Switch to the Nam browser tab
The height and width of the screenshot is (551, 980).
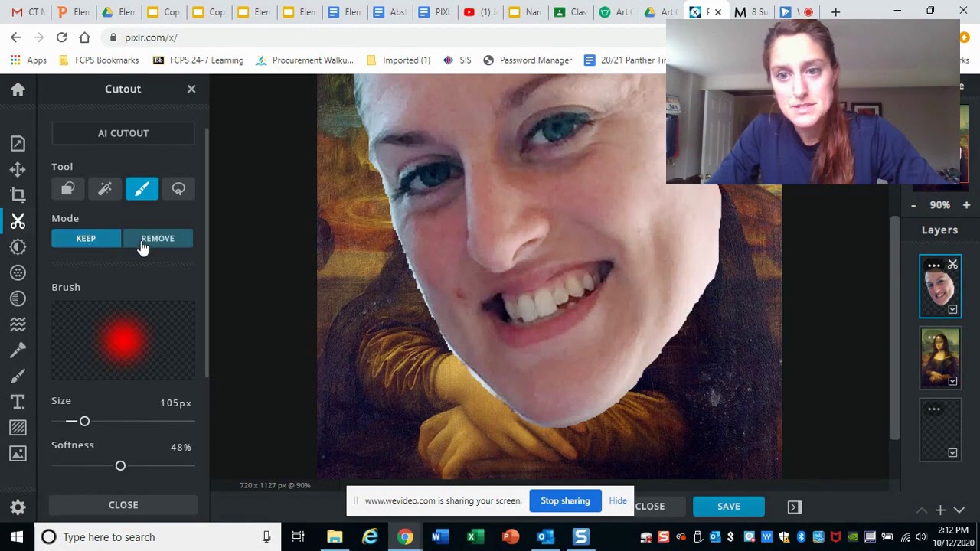click(x=526, y=12)
